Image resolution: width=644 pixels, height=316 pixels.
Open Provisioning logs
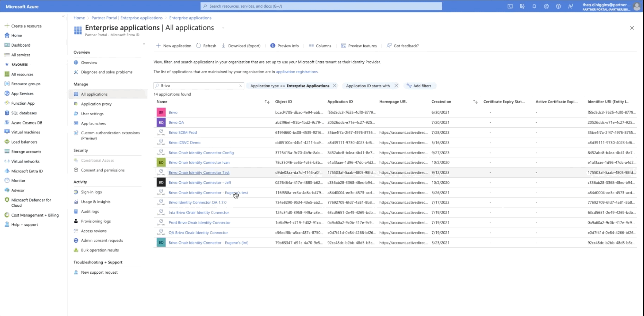tap(96, 221)
